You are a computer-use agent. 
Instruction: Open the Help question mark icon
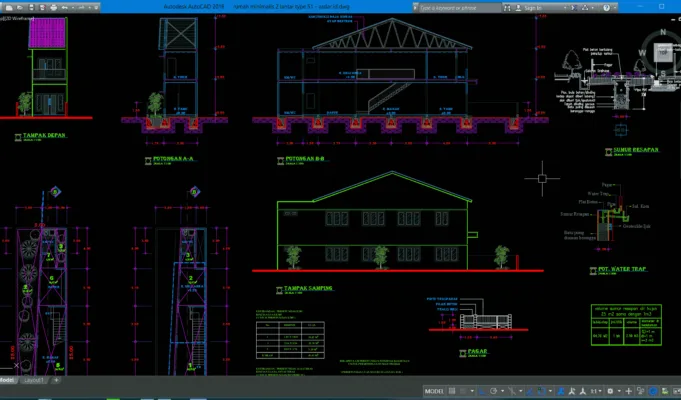click(607, 8)
